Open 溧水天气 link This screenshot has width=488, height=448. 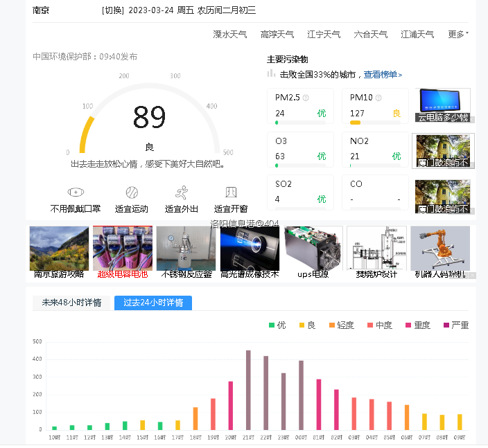pos(230,34)
